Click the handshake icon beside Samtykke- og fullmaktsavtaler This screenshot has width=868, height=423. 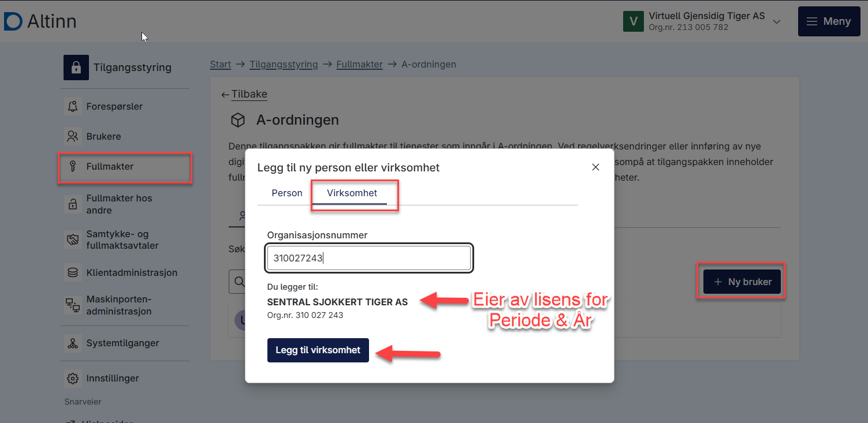[73, 239]
